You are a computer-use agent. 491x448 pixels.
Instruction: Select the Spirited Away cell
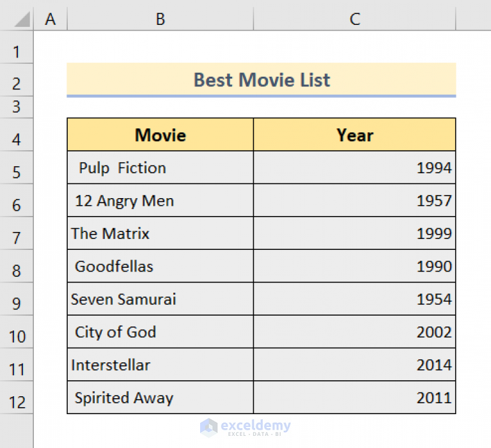[x=160, y=398]
